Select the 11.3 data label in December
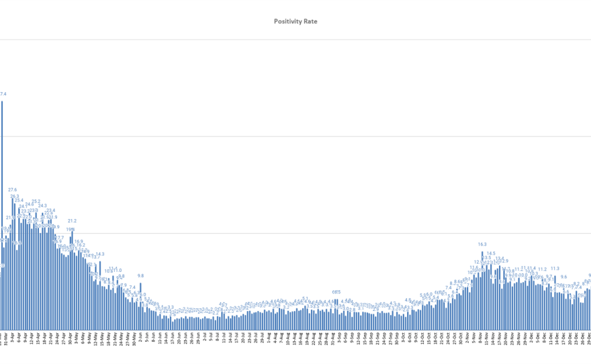The width and height of the screenshot is (591, 364). pos(555,269)
